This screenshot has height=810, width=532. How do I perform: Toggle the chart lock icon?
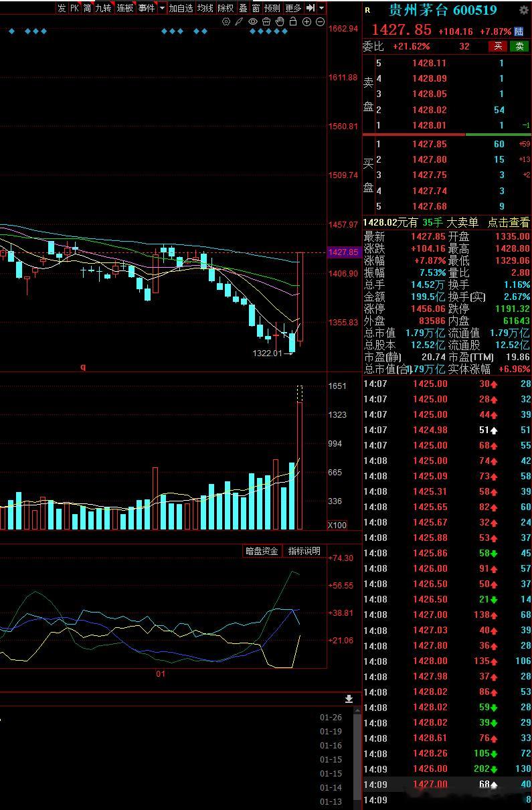pos(293,22)
